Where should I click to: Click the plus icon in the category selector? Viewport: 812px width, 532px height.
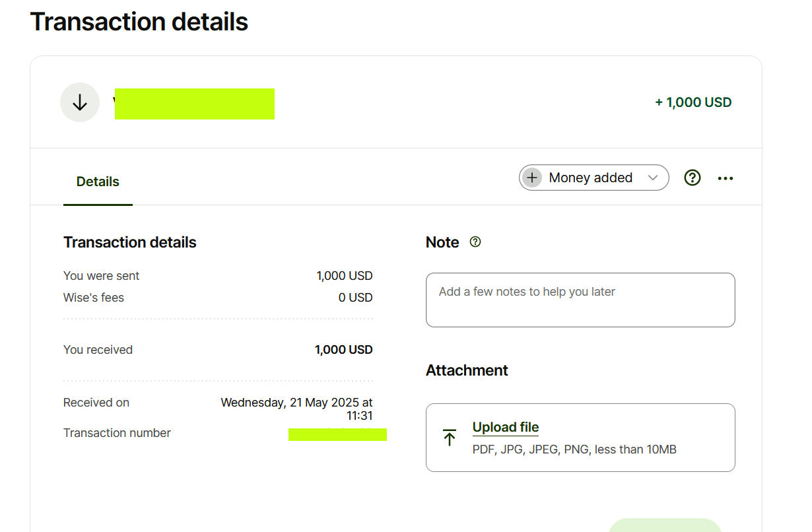coord(532,178)
